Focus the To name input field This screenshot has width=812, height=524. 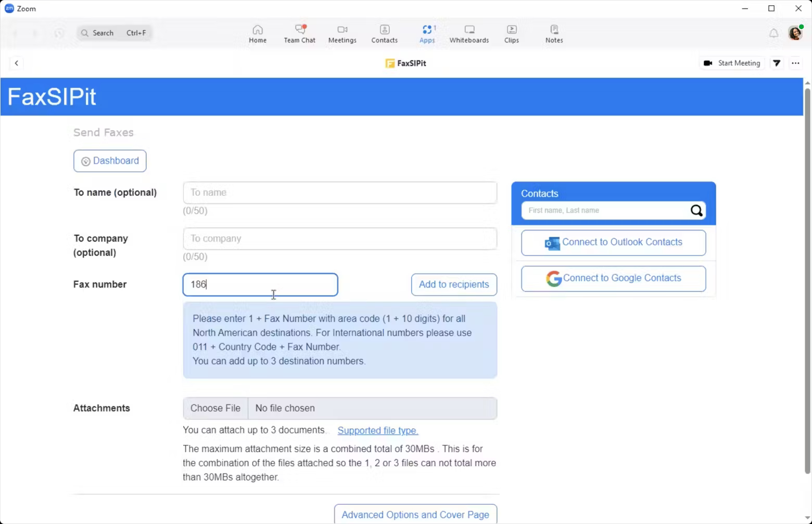(339, 193)
